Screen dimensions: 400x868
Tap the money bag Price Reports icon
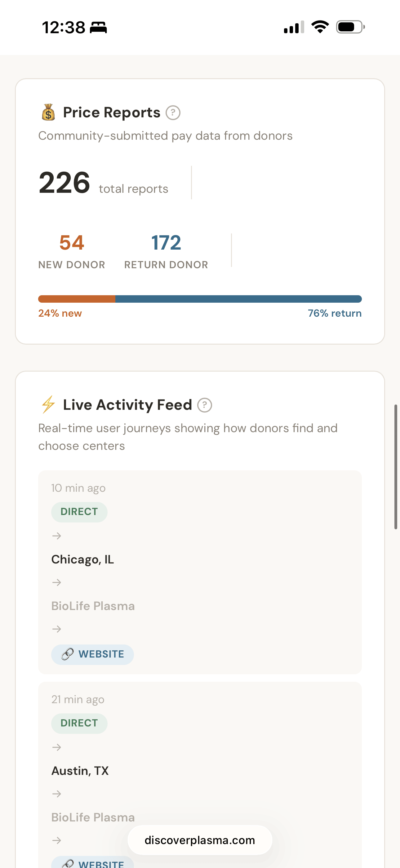[48, 112]
